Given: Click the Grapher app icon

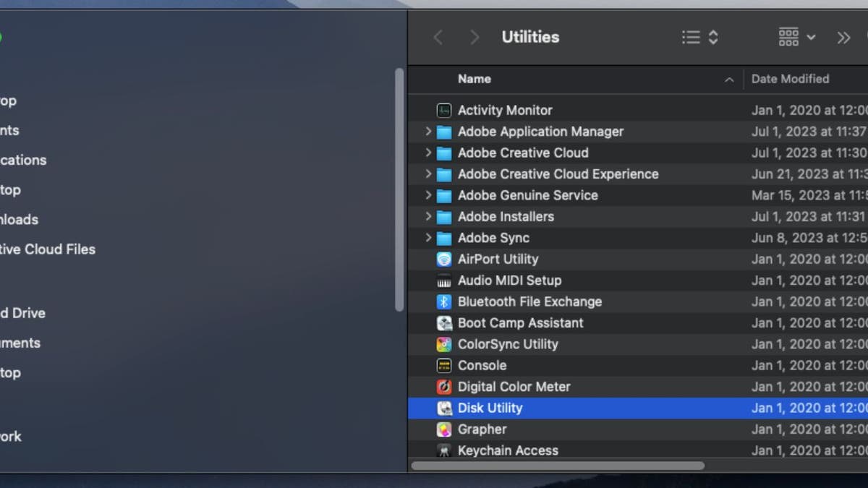Looking at the screenshot, I should [444, 429].
